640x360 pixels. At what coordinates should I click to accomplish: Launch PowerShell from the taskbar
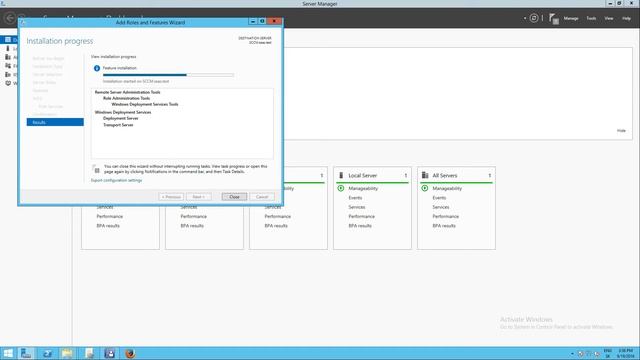click(47, 353)
